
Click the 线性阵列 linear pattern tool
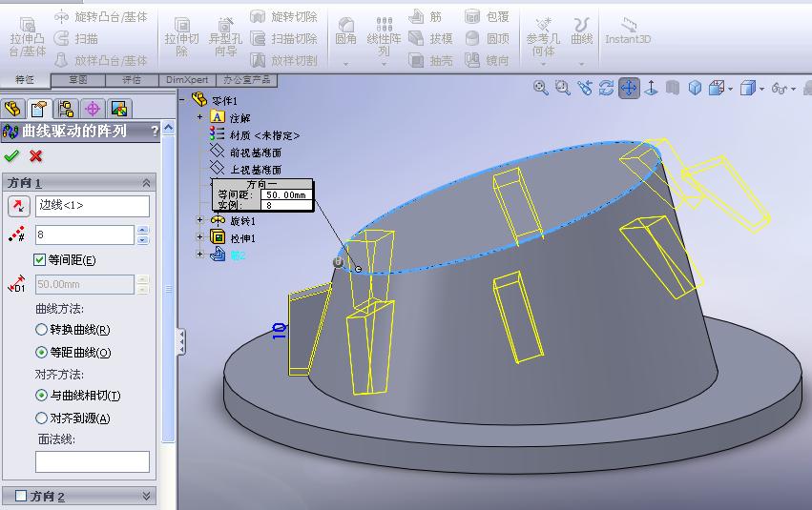tap(384, 35)
